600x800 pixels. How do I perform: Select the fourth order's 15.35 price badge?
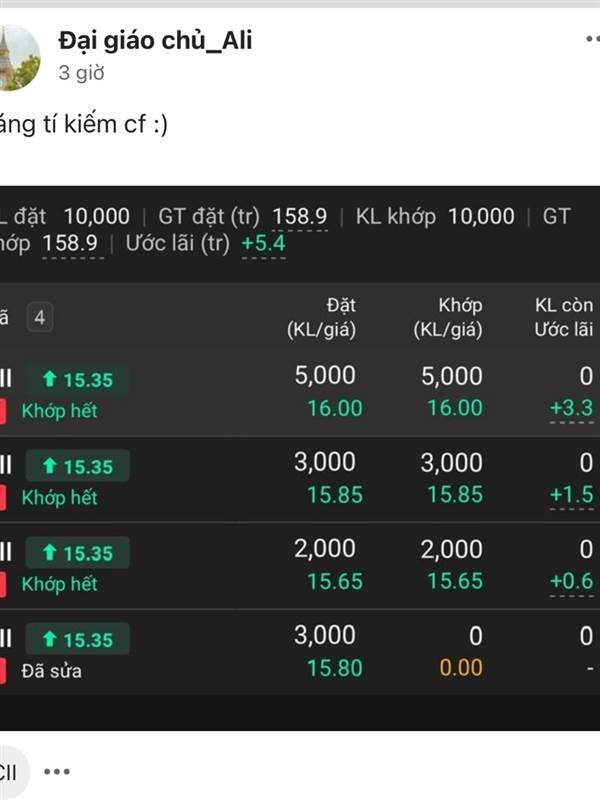(77, 639)
